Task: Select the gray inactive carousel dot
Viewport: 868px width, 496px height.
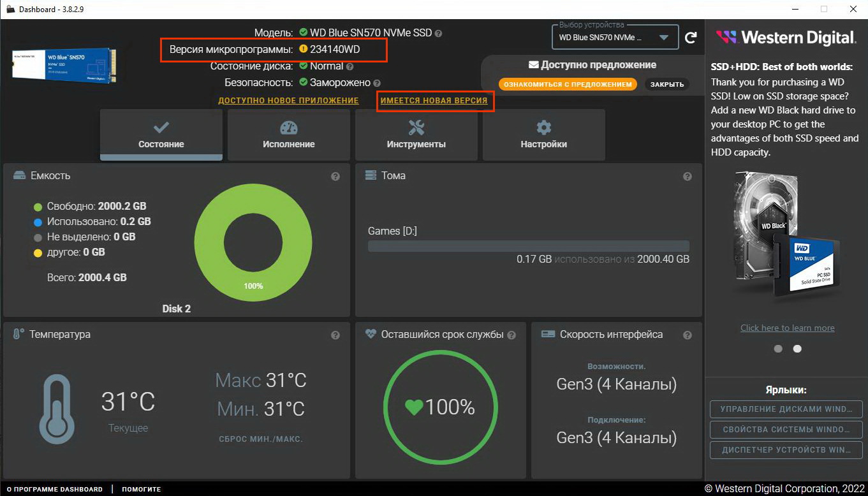Action: tap(778, 349)
